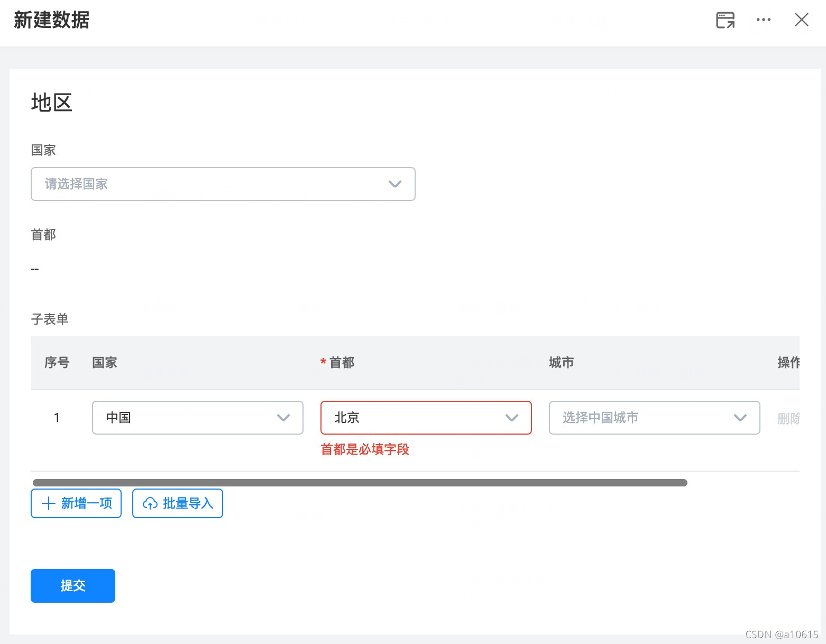Click the 地区 section title
The image size is (826, 644).
click(x=51, y=103)
